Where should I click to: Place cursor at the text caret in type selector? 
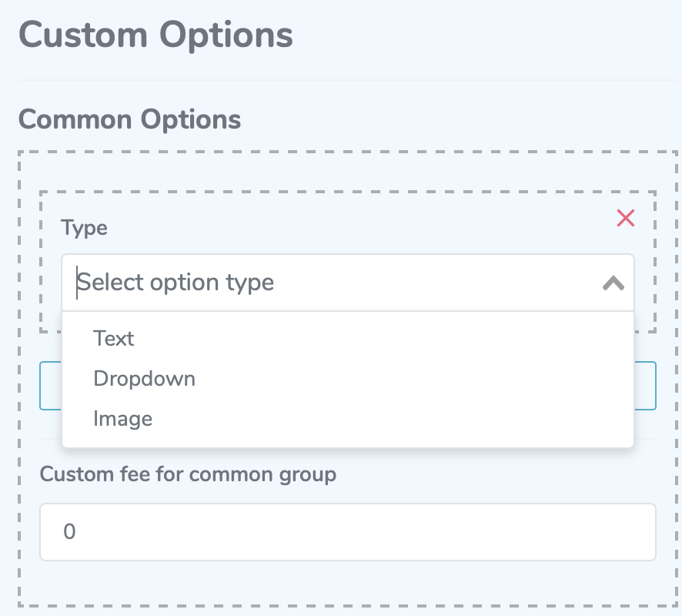tap(77, 283)
